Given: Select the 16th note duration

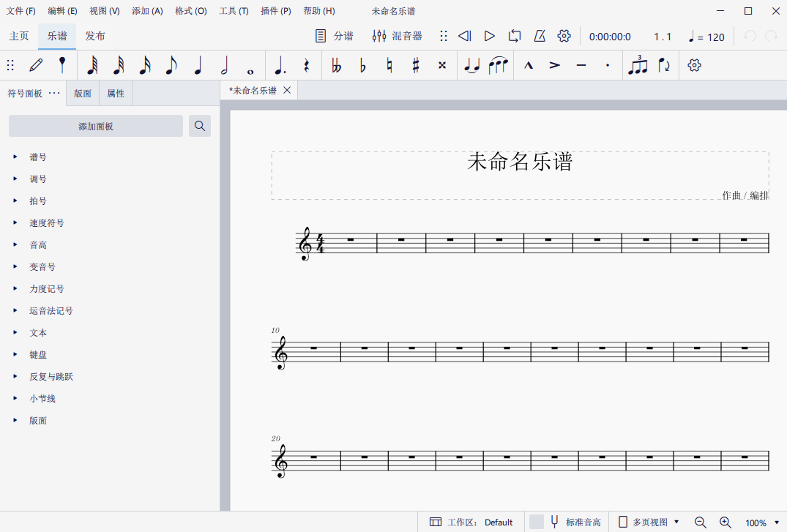Looking at the screenshot, I should [145, 65].
